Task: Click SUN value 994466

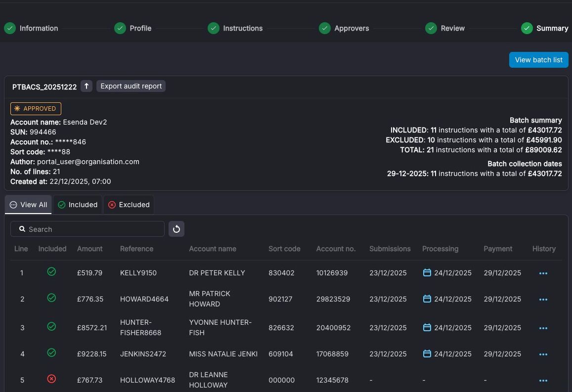Action: click(43, 132)
